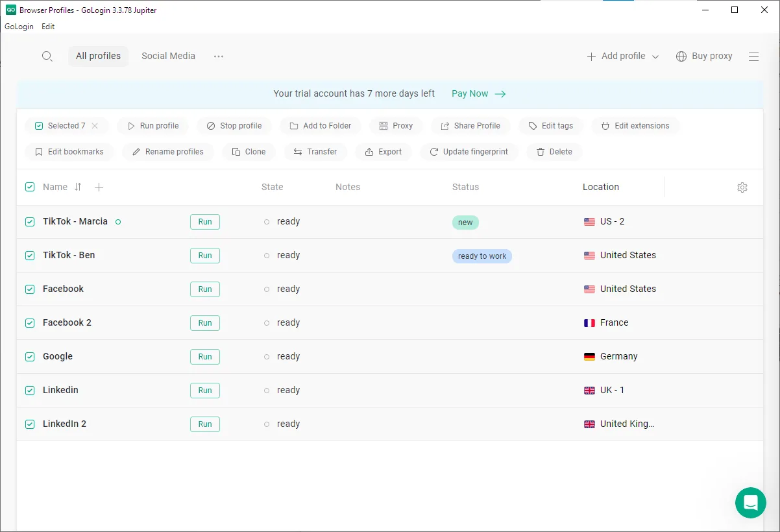This screenshot has width=780, height=532.
Task: Click the 'ready to work' status tag
Action: (x=482, y=256)
